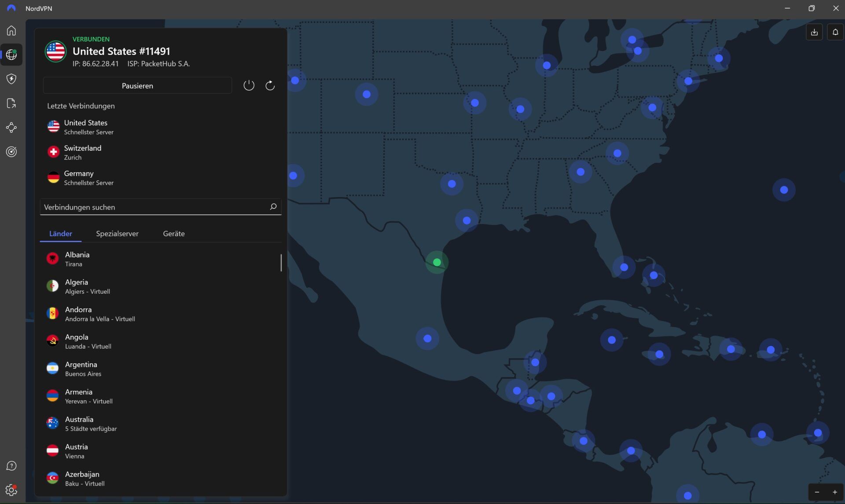Open the help question mark icon
Screen dimensions: 845x504
pos(11,466)
